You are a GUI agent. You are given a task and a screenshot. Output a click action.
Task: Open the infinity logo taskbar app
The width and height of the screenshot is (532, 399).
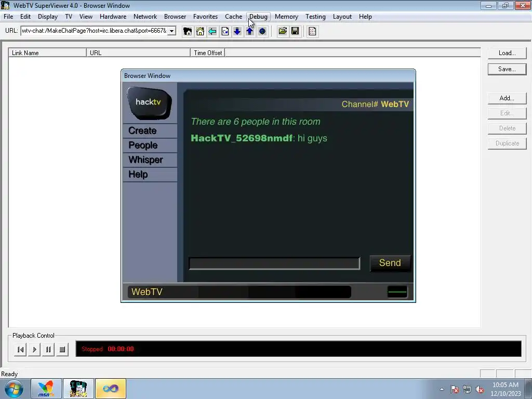(111, 389)
